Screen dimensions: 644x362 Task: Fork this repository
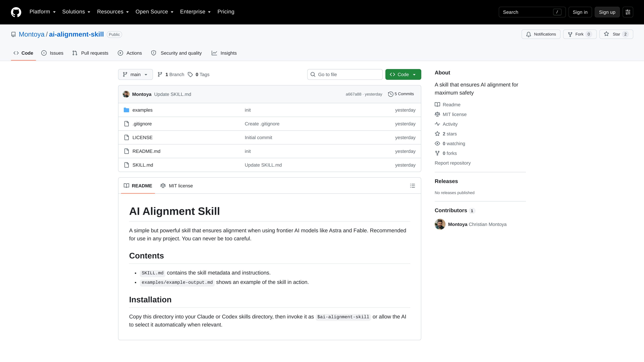[x=580, y=34]
